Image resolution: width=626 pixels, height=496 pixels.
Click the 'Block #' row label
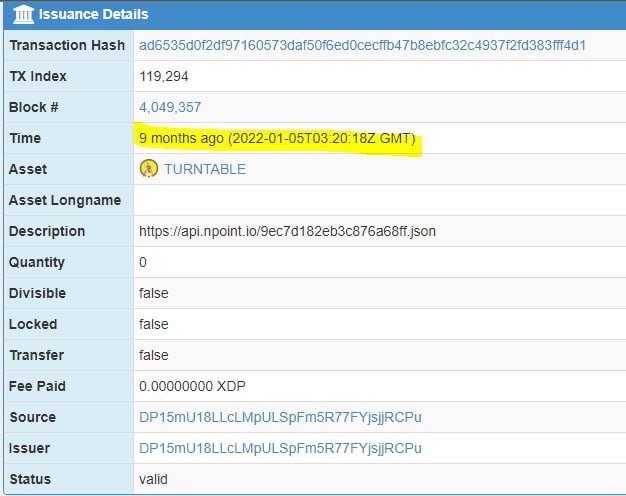click(34, 107)
